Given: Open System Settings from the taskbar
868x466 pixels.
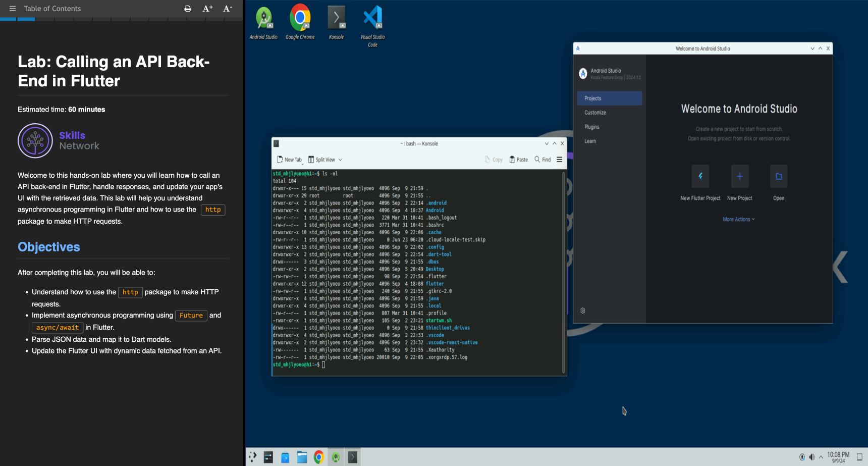Looking at the screenshot, I should [x=268, y=457].
